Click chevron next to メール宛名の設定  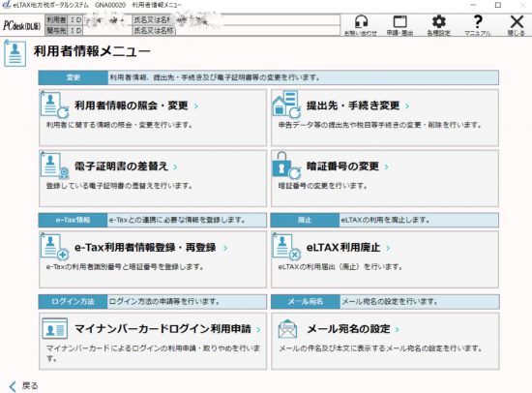click(x=397, y=329)
